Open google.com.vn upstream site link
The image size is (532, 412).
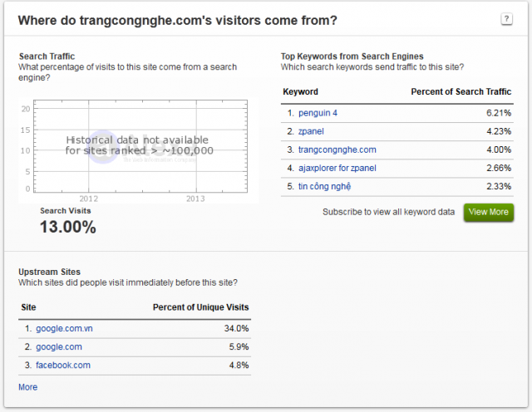pos(64,328)
